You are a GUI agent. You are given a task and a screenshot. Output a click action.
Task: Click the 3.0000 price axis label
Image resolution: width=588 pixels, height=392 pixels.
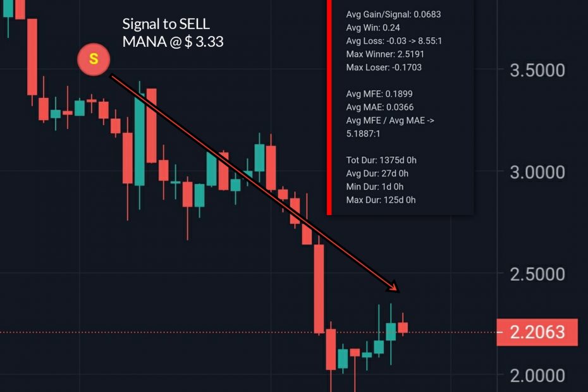click(537, 172)
